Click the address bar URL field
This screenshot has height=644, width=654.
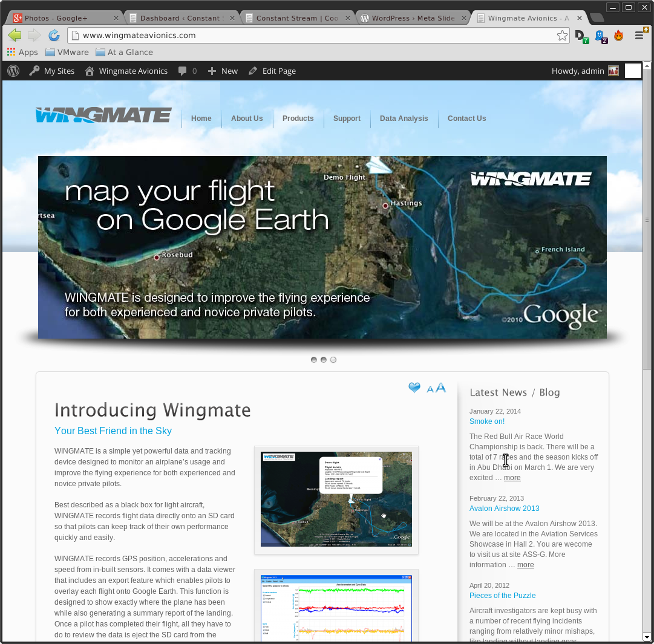pos(317,36)
